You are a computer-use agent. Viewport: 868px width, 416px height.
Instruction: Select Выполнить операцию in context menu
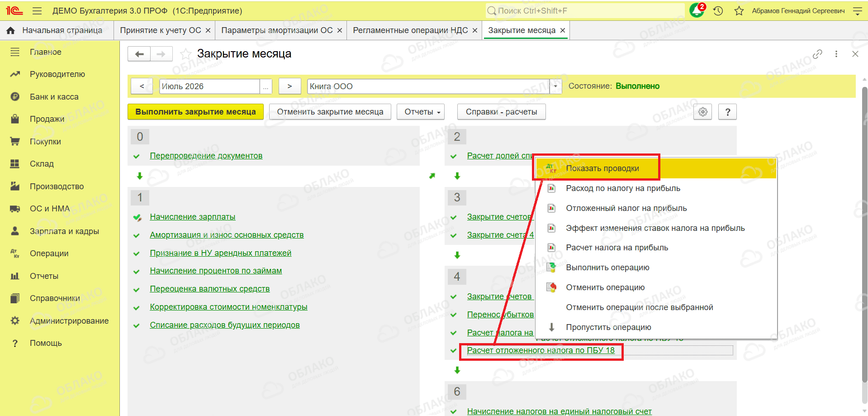tap(656, 268)
